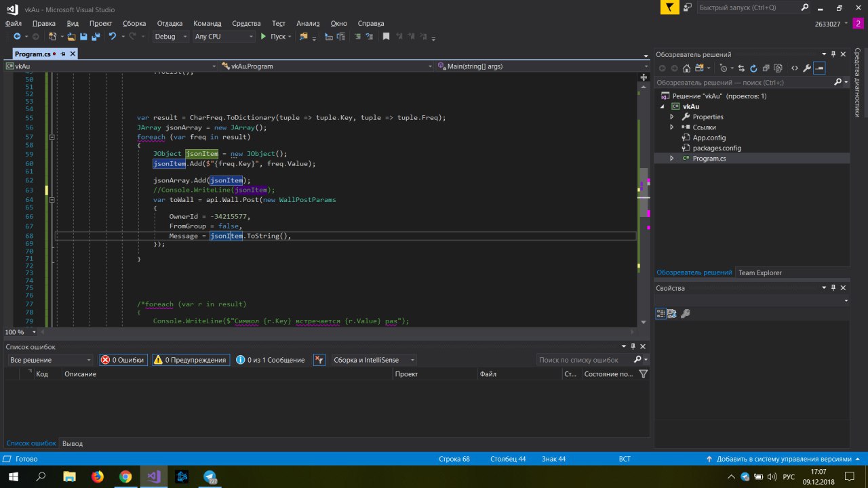Image resolution: width=868 pixels, height=488 pixels.
Task: Toggle the 0 Предупреждения warnings filter
Action: [191, 360]
